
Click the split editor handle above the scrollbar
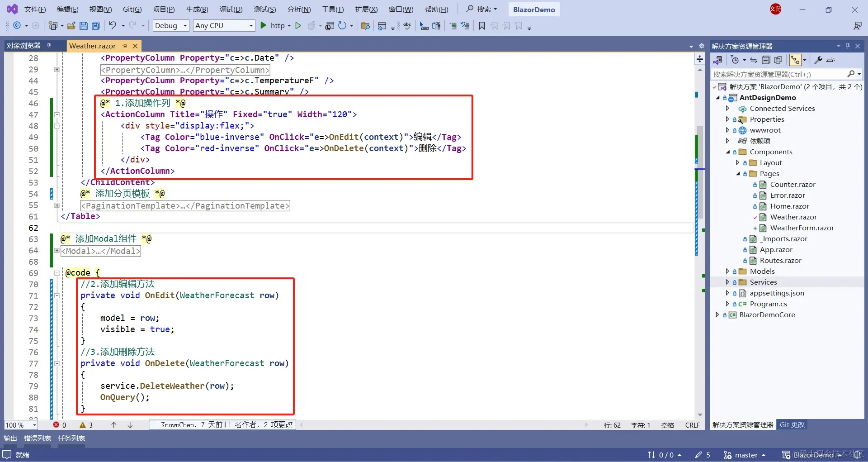700,59
